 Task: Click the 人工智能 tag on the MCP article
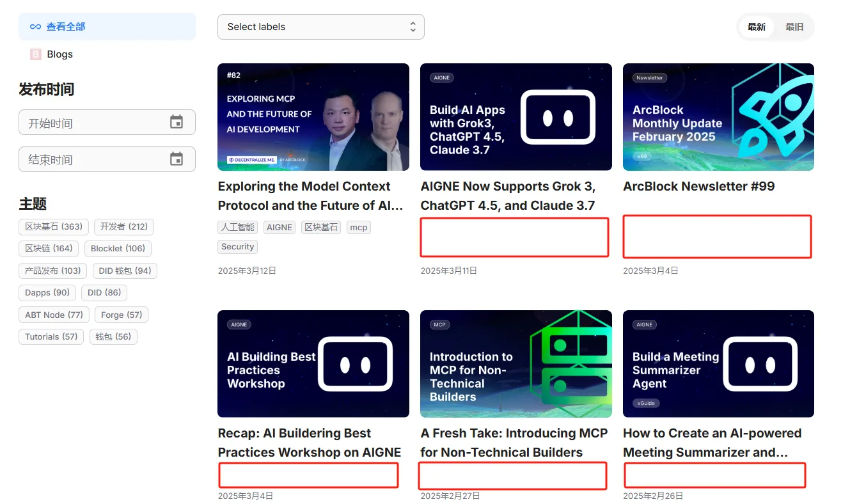[x=237, y=227]
